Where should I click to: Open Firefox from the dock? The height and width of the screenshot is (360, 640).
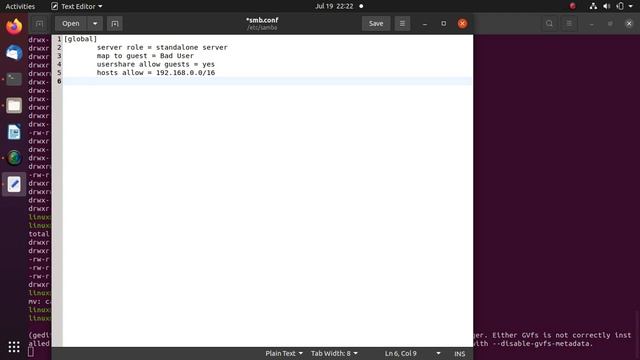point(14,27)
